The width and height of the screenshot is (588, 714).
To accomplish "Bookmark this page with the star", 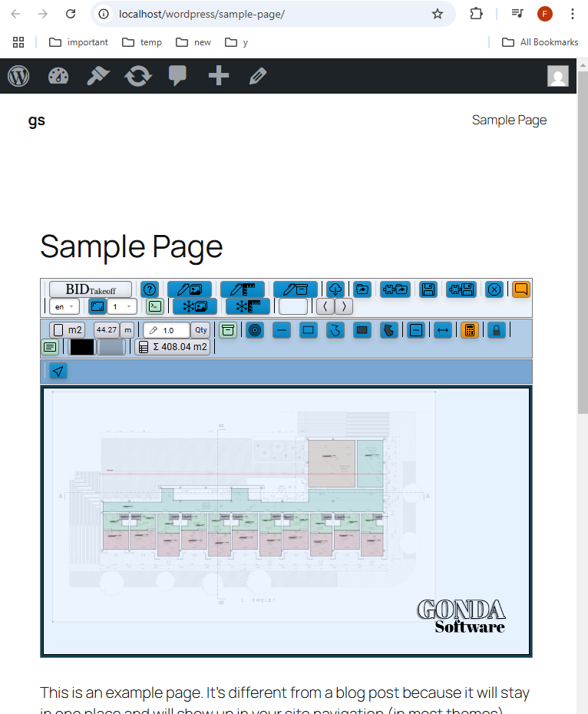I will click(x=438, y=14).
